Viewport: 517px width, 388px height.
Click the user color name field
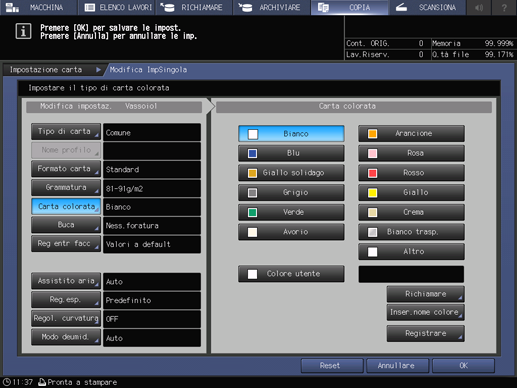411,274
